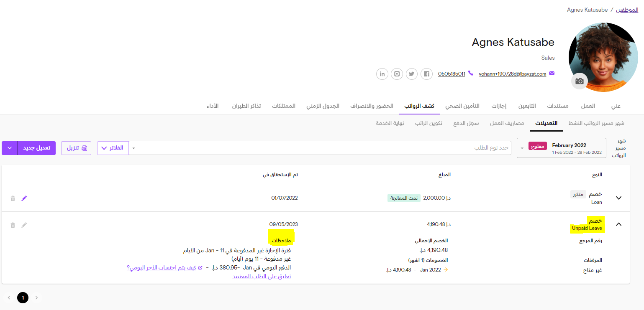The width and height of the screenshot is (644, 310).
Task: Click pencil icon on Unpaid Leave row
Action: [24, 225]
